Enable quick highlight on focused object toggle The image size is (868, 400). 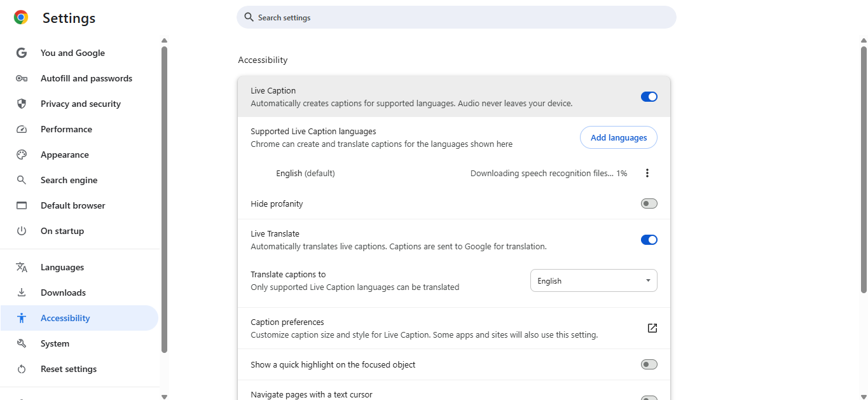tap(649, 364)
